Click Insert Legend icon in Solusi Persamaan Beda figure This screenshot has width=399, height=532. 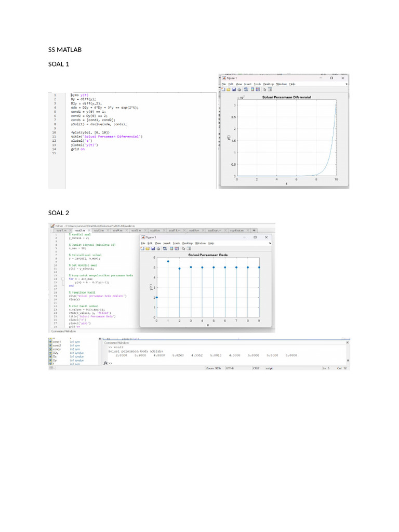[x=177, y=248]
